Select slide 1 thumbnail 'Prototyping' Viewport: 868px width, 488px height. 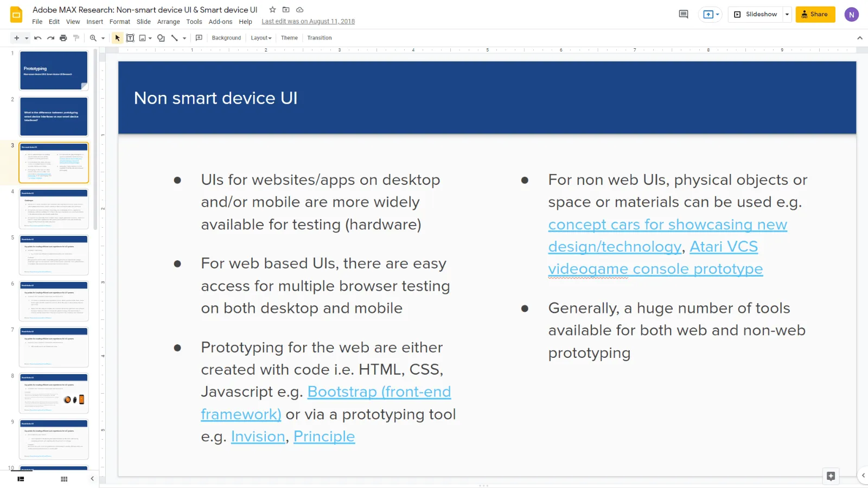point(54,70)
